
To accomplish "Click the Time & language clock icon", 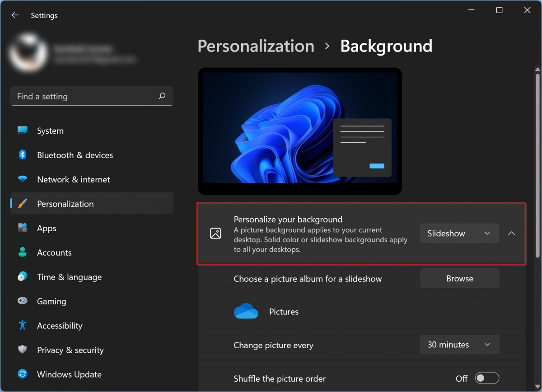I will pos(23,276).
